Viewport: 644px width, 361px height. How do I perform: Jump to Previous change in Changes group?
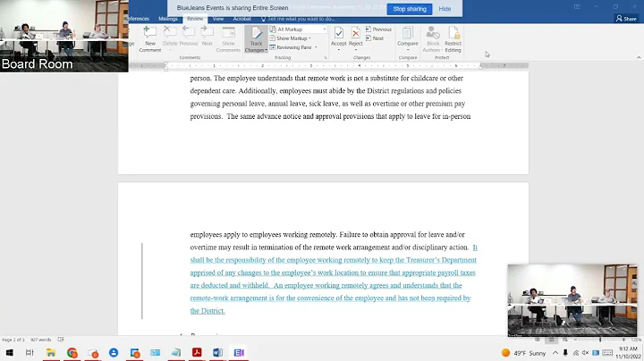378,29
